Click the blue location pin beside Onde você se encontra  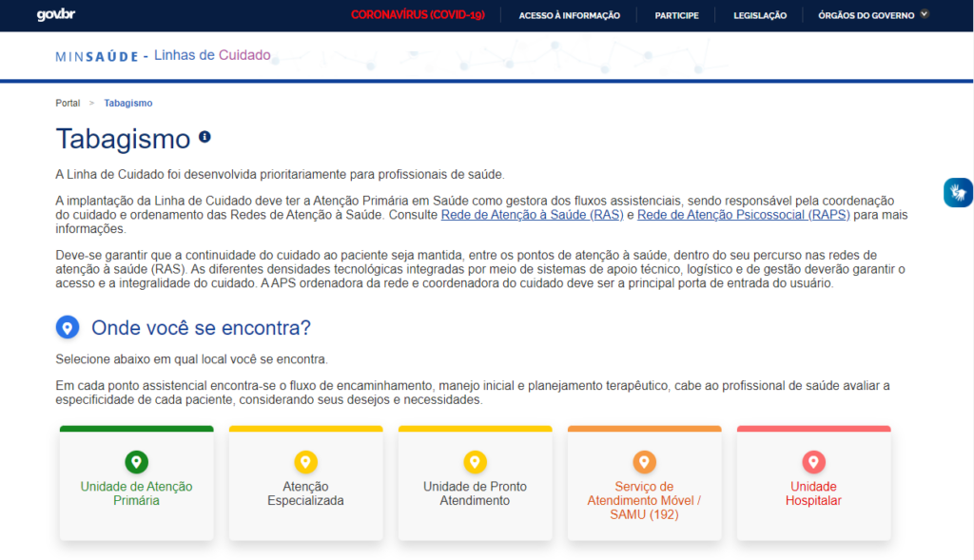68,327
